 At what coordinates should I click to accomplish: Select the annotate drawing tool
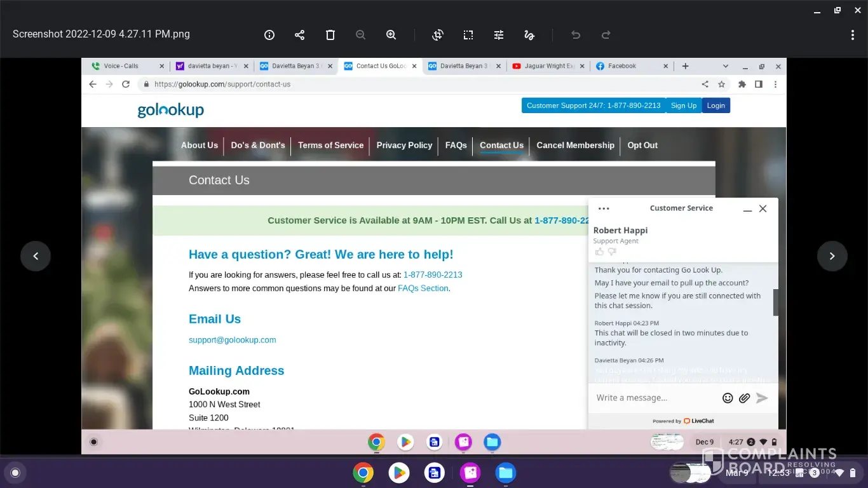tap(529, 35)
